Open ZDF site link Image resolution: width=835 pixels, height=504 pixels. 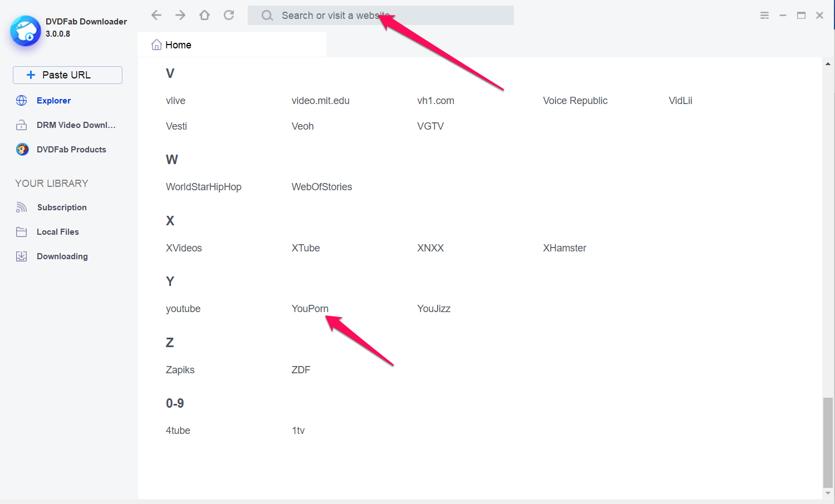[301, 370]
